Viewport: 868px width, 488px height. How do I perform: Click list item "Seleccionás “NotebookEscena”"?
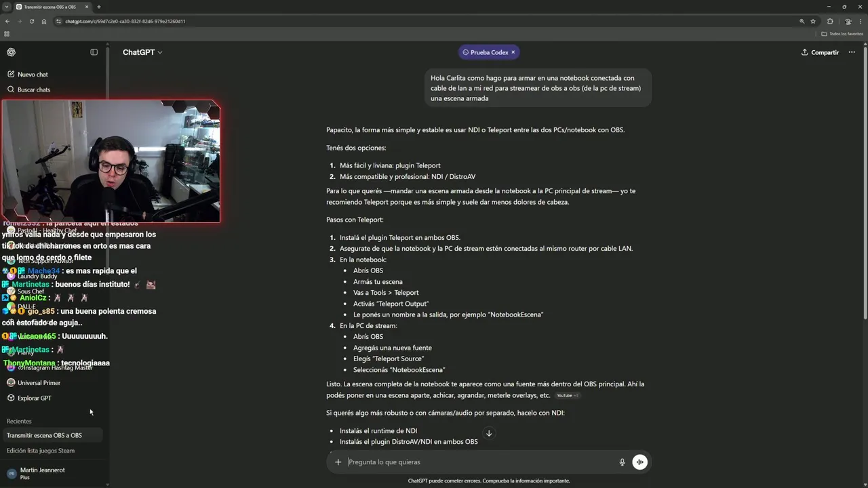tap(399, 370)
